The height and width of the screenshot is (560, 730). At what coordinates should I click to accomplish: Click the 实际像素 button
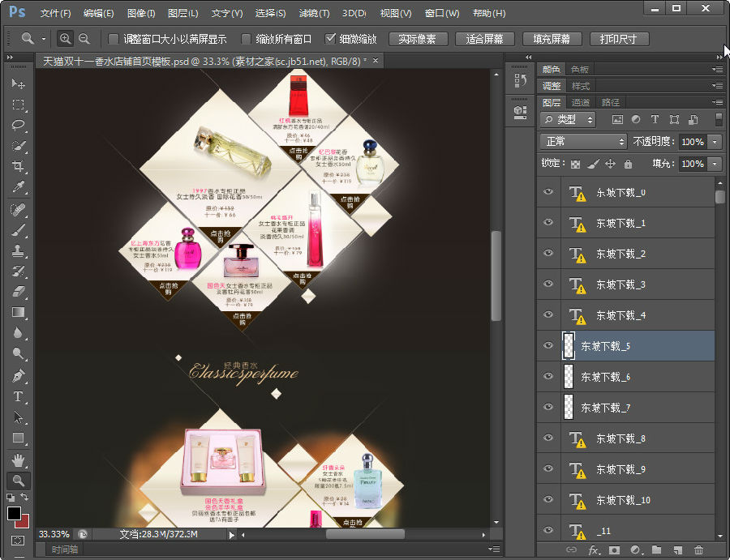pyautogui.click(x=418, y=39)
